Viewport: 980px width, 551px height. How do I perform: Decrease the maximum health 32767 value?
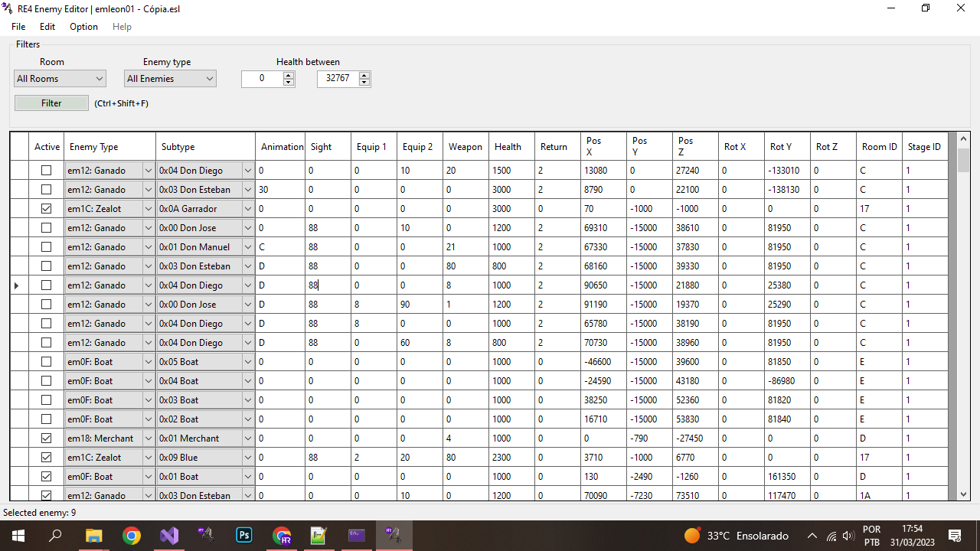pos(364,83)
